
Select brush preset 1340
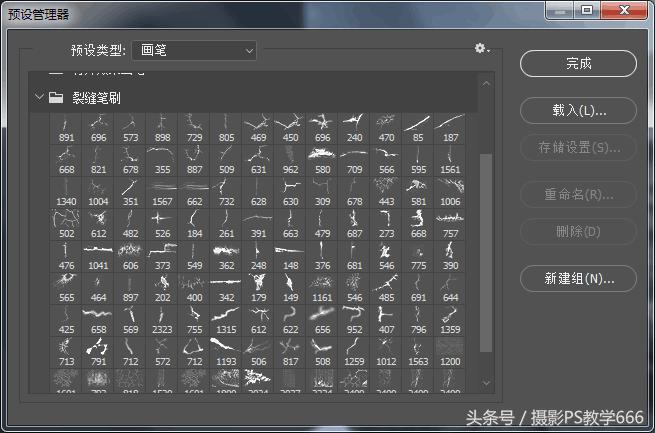[66, 193]
